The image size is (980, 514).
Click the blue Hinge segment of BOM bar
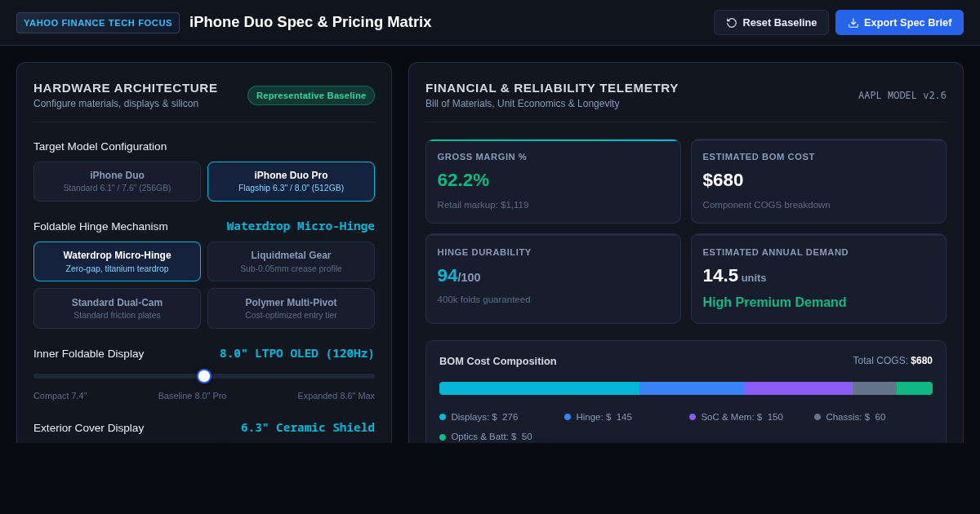tap(692, 388)
